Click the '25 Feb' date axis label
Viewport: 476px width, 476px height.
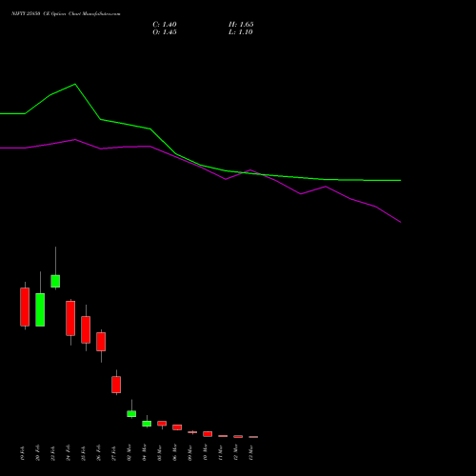[83, 453]
